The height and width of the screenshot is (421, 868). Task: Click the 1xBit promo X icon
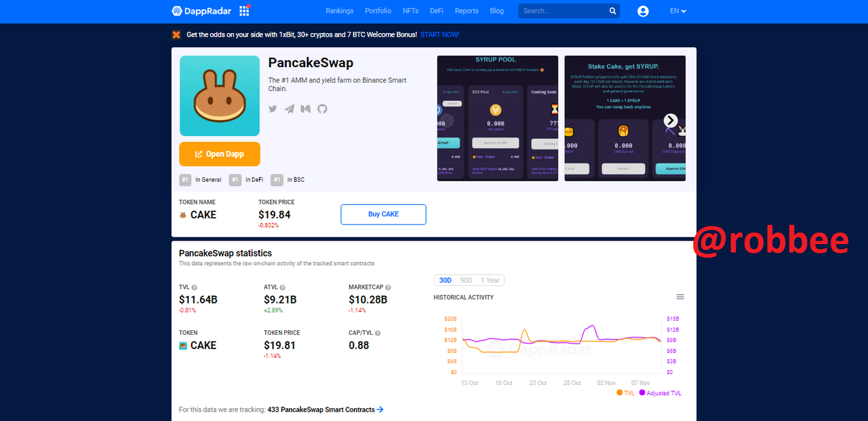[176, 35]
